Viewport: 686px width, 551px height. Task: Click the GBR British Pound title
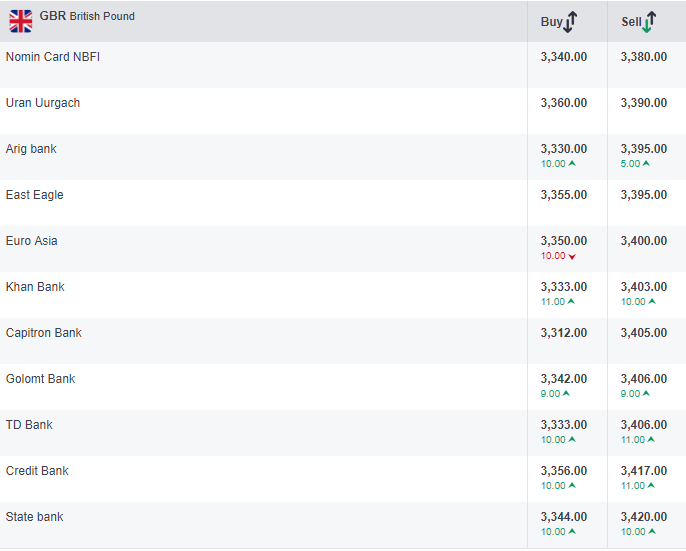[x=87, y=17]
